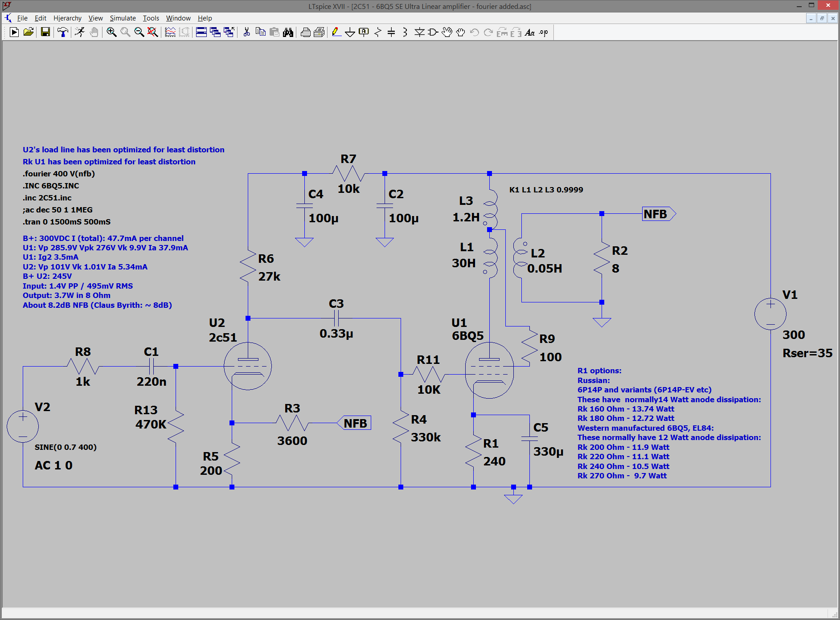Viewport: 840px width, 620px height.
Task: Open the File menu
Action: click(x=22, y=18)
